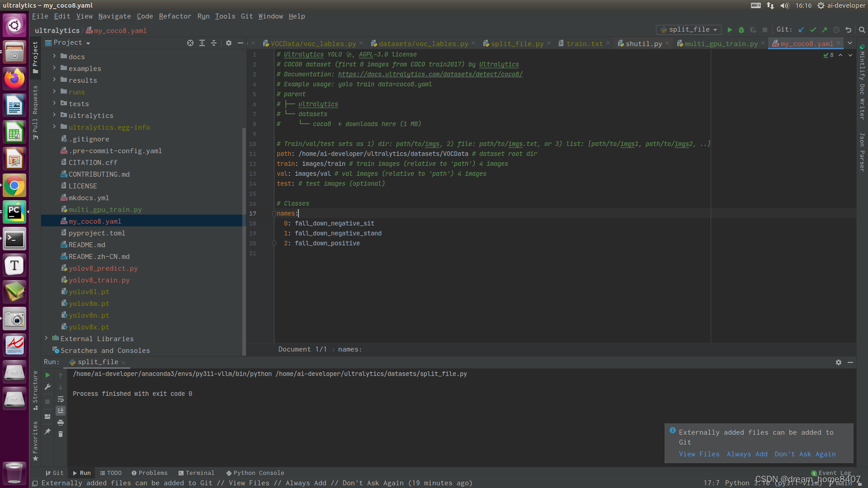This screenshot has width=868, height=488.
Task: Click Always Add in the Git notification
Action: pyautogui.click(x=747, y=454)
